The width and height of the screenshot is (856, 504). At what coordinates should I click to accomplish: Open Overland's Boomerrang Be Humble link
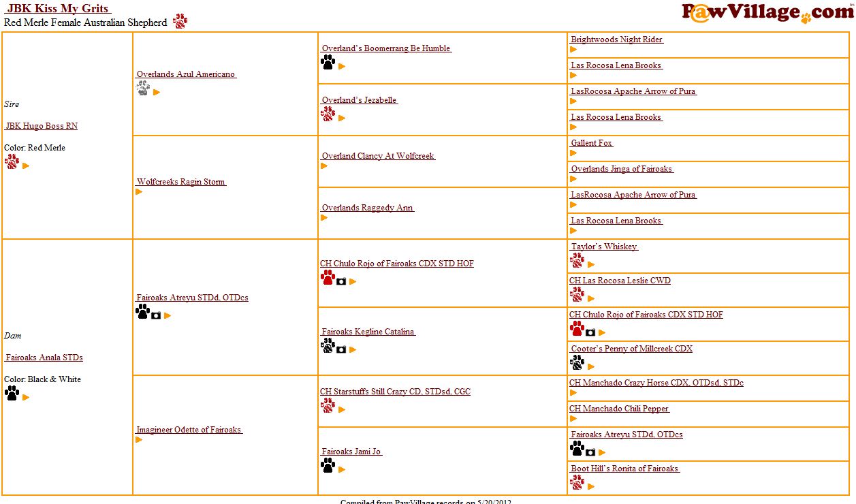[x=386, y=48]
